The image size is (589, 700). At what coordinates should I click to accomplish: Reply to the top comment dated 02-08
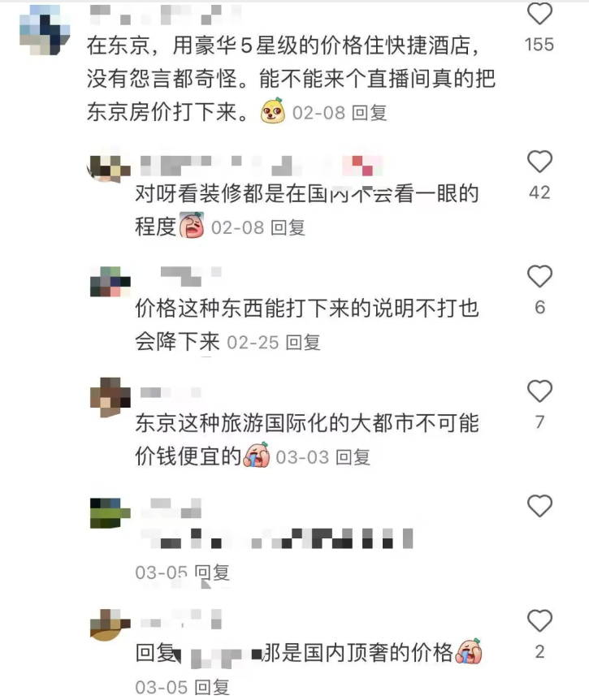click(x=369, y=113)
